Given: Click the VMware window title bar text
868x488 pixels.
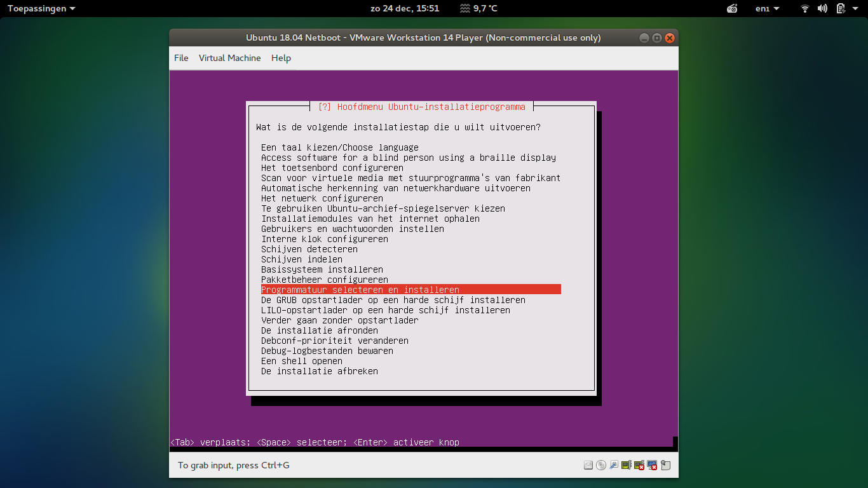Looking at the screenshot, I should [x=423, y=37].
